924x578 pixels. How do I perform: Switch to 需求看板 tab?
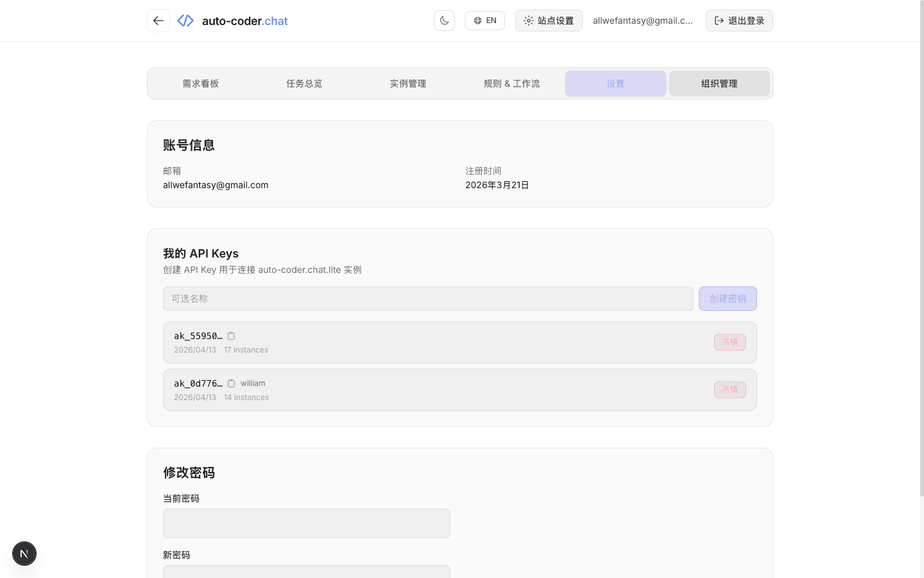[x=200, y=83]
